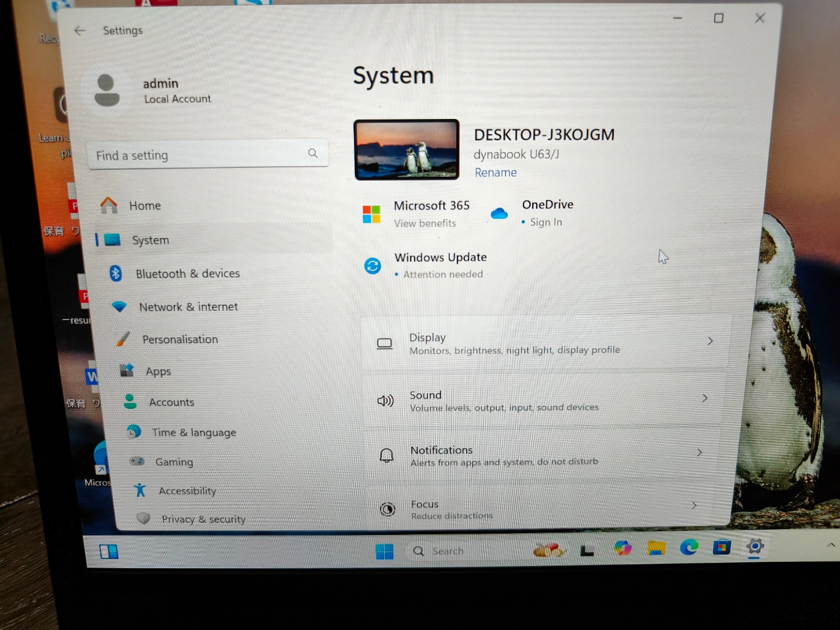Click the dynabook U63/J model text
Image resolution: width=840 pixels, height=630 pixels.
coord(516,155)
